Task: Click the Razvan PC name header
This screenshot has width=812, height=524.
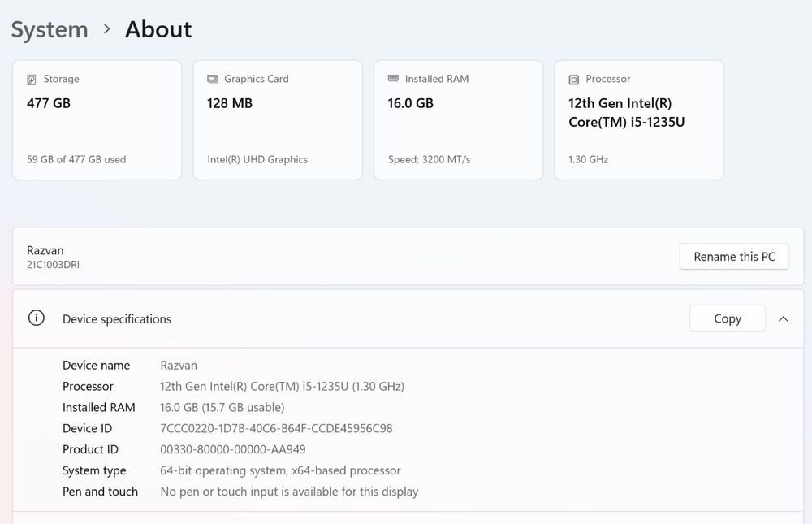Action: coord(45,250)
